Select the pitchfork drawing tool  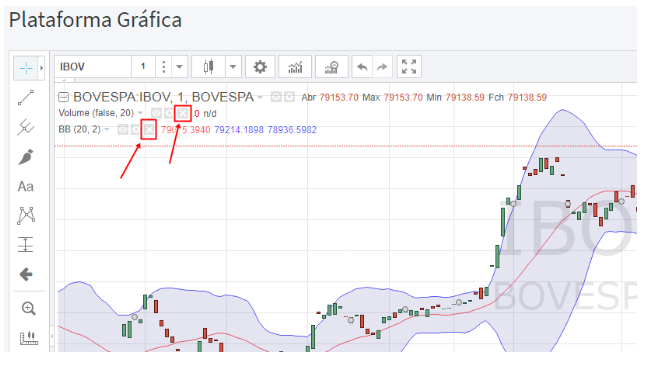click(26, 127)
